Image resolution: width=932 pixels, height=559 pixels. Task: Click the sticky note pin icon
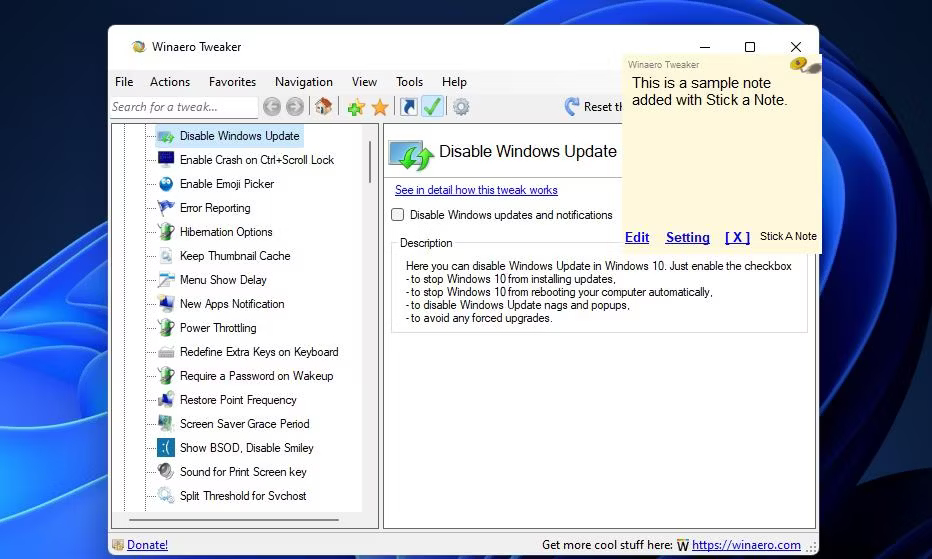805,65
